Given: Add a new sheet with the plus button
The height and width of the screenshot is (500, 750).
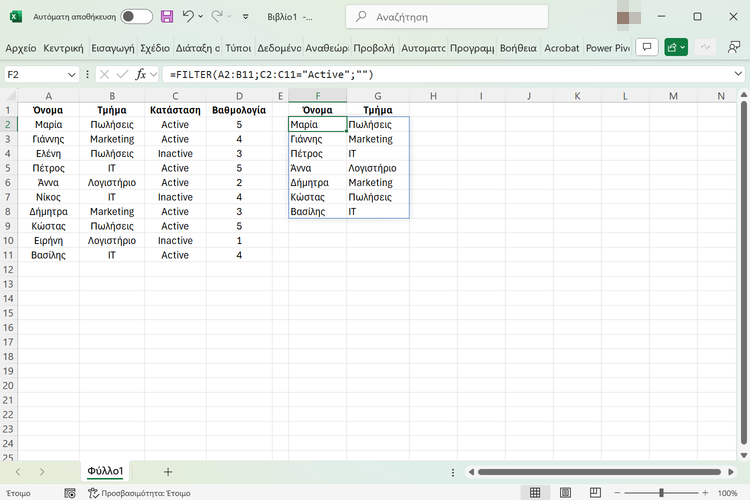Looking at the screenshot, I should tap(168, 472).
